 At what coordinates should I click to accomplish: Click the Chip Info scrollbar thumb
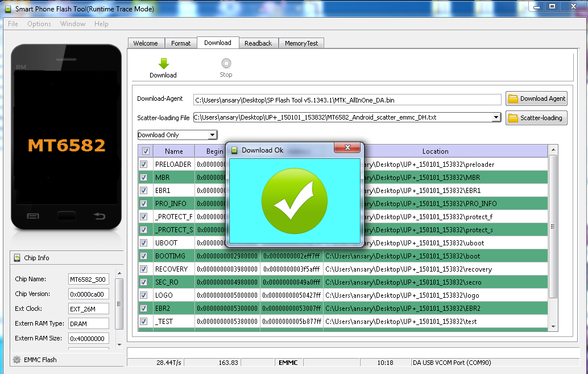tap(119, 304)
